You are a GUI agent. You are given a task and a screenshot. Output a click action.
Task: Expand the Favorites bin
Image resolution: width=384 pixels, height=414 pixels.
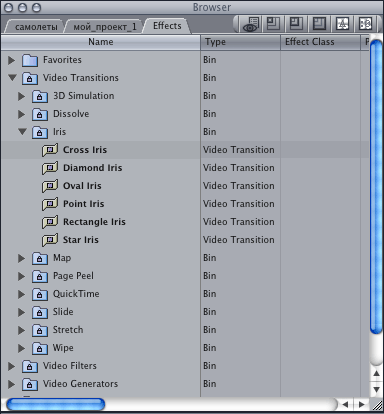(12, 60)
